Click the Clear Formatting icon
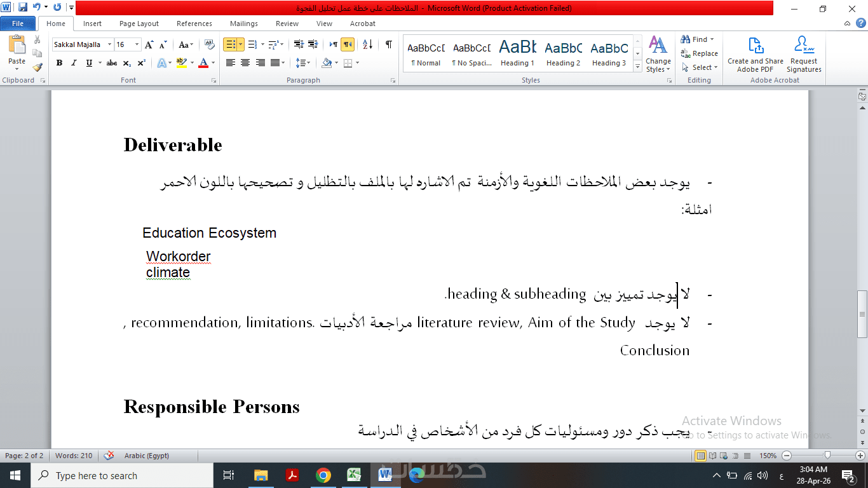This screenshot has width=868, height=488. click(x=208, y=44)
